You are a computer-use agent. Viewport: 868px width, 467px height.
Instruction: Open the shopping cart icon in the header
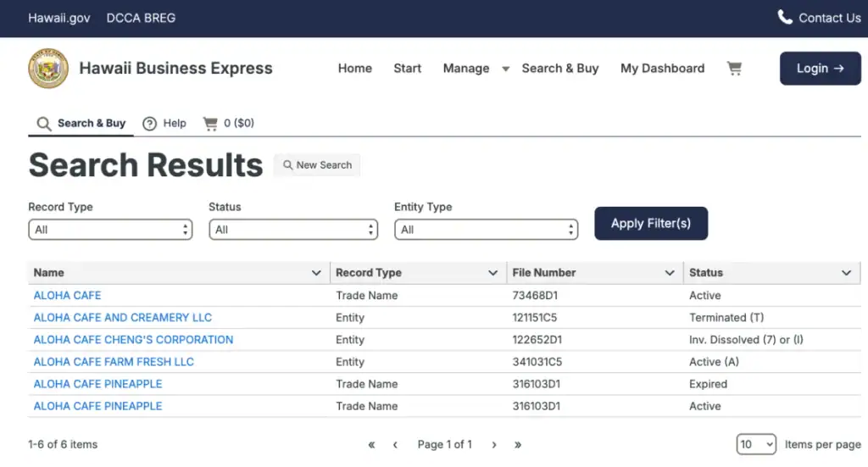(x=734, y=69)
